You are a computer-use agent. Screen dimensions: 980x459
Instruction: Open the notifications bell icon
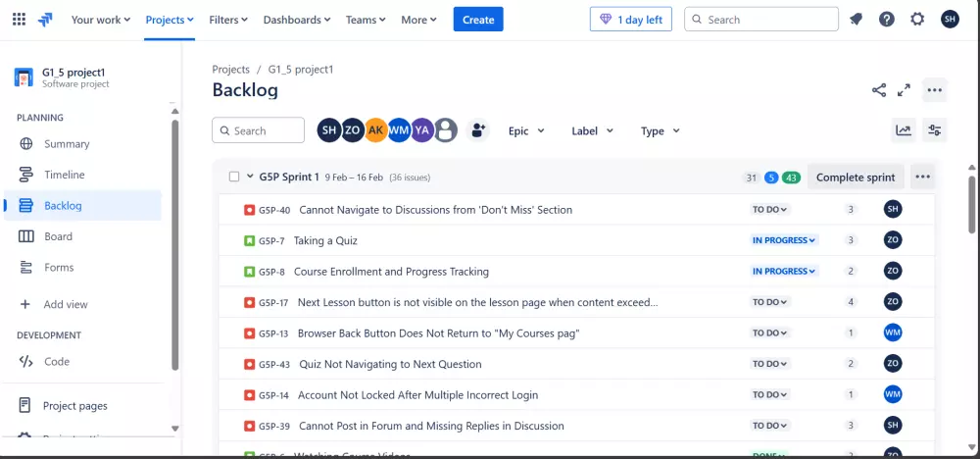857,20
